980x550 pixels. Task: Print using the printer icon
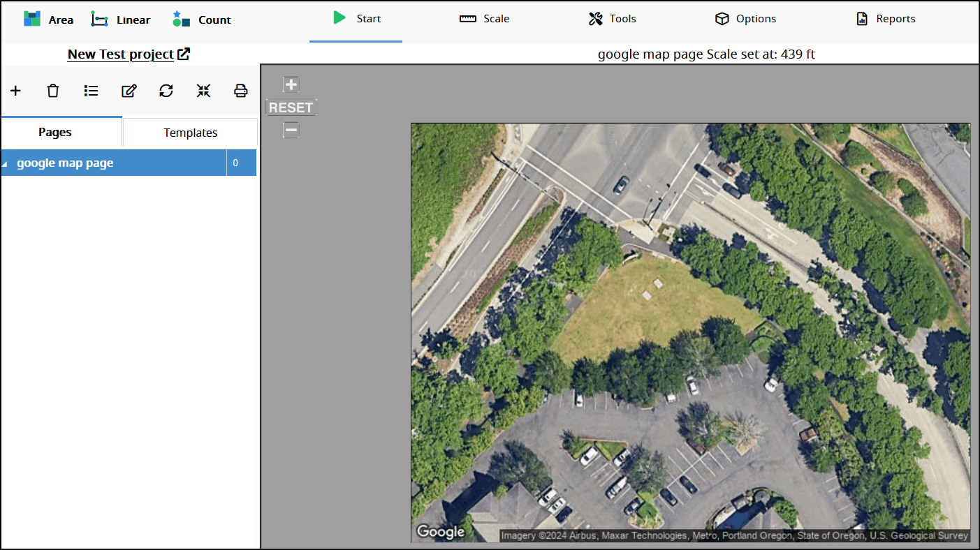pos(241,91)
